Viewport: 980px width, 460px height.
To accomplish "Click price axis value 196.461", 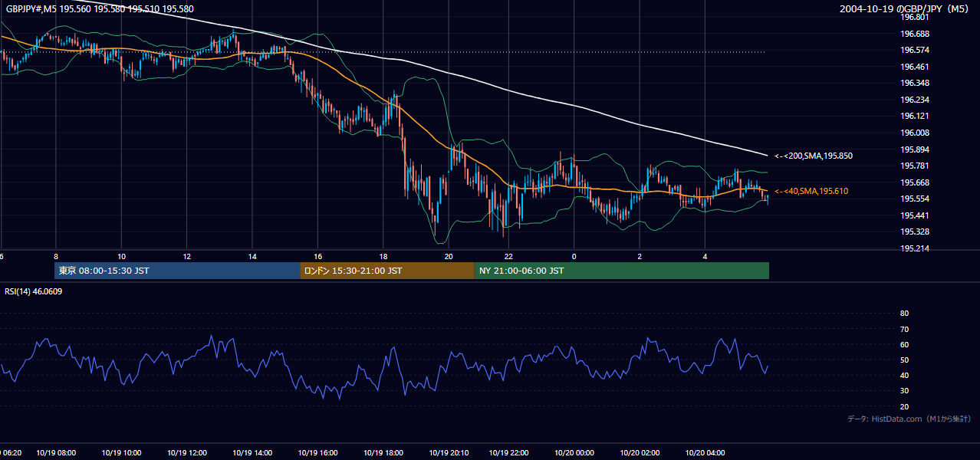I will click(x=914, y=67).
